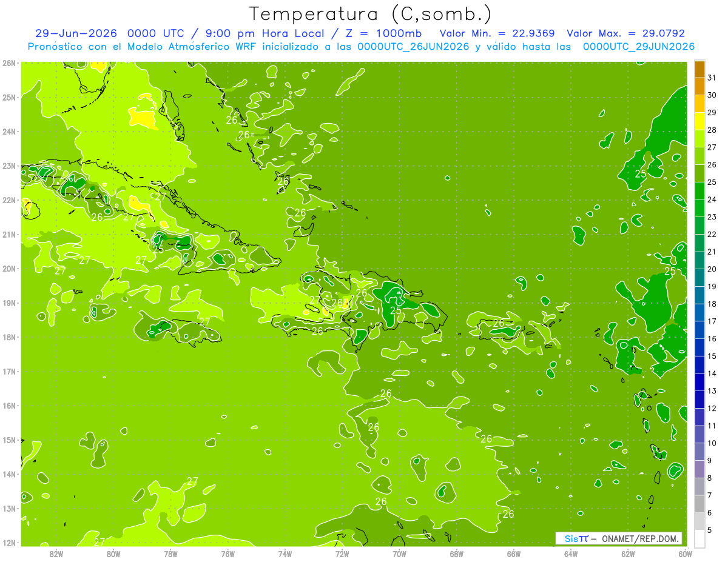Pick the purple legend swatch between 9 and 10
728x562 pixels.
click(699, 452)
